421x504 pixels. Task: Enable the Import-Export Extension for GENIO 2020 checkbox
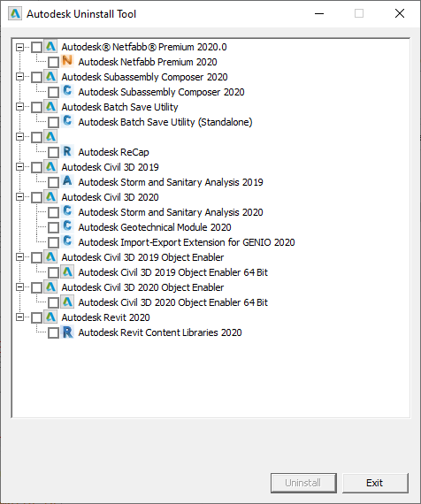pyautogui.click(x=53, y=242)
